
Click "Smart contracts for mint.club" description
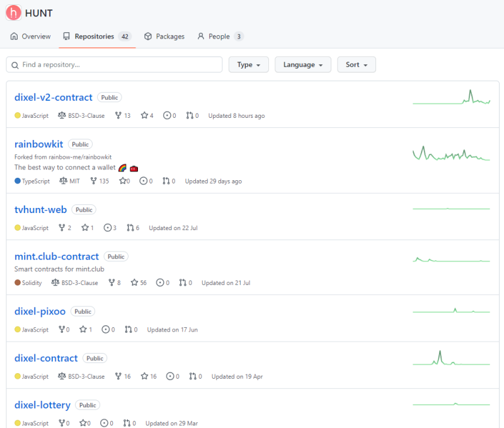pos(59,269)
